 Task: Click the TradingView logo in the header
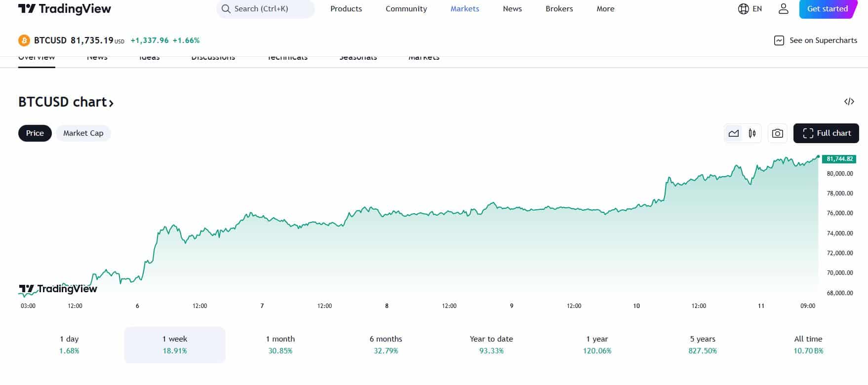point(65,9)
